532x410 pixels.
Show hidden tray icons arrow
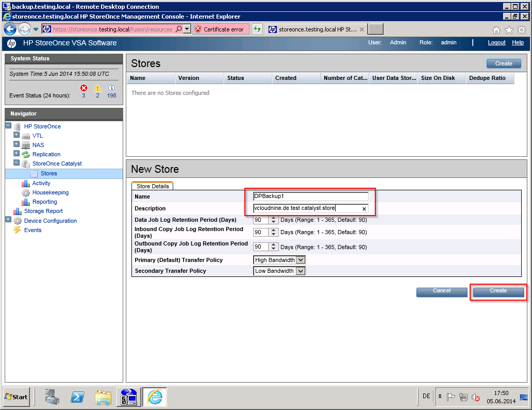point(440,397)
